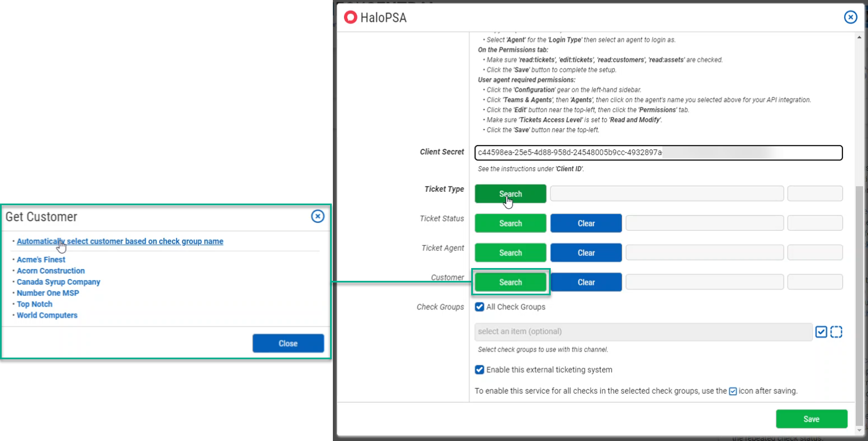Open the check groups select an item dropdown
Screen dimensions: 868x441
click(643, 331)
